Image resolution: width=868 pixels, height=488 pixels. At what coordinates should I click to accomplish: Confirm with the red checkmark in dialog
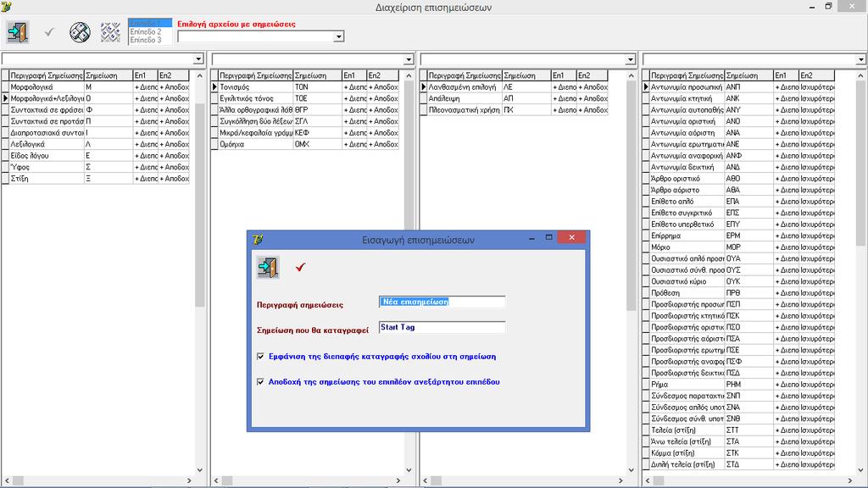(x=300, y=267)
